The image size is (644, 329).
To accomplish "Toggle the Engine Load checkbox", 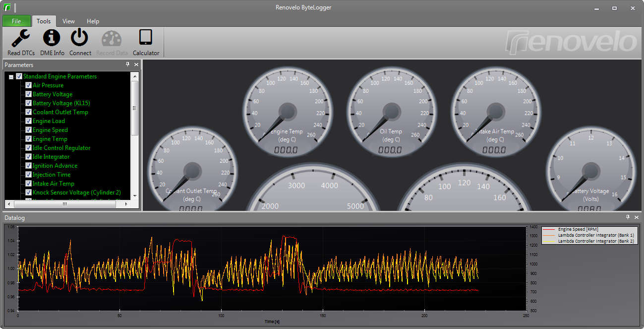I will pos(28,121).
